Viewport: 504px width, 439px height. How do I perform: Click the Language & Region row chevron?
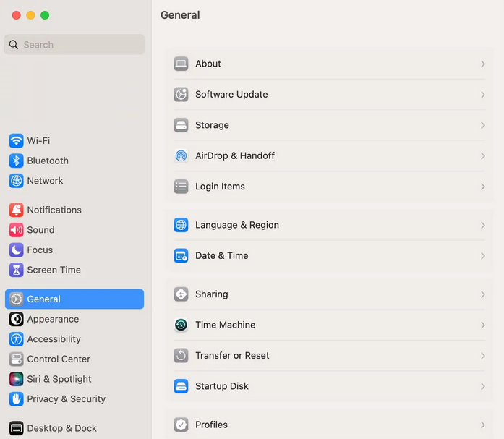(x=483, y=225)
